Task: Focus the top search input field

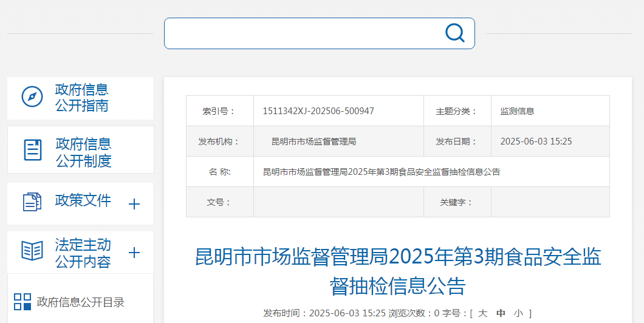Action: point(319,33)
